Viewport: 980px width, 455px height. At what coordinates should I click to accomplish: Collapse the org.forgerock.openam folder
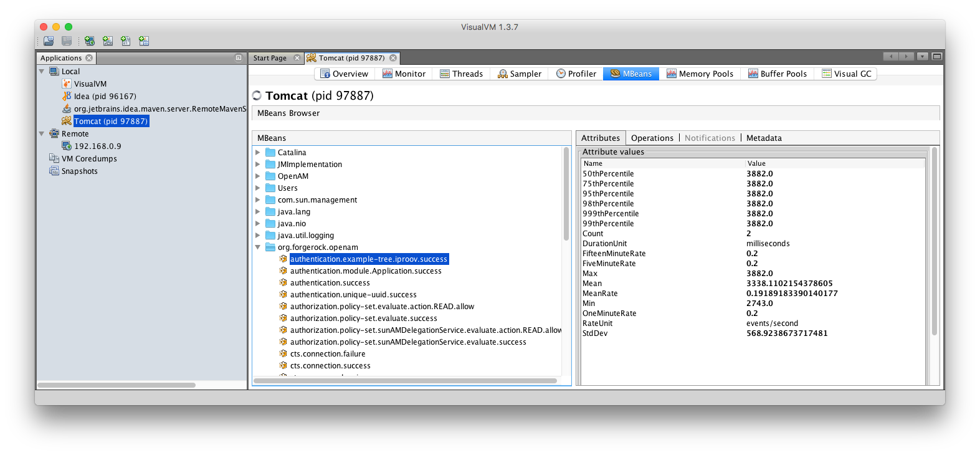(257, 247)
